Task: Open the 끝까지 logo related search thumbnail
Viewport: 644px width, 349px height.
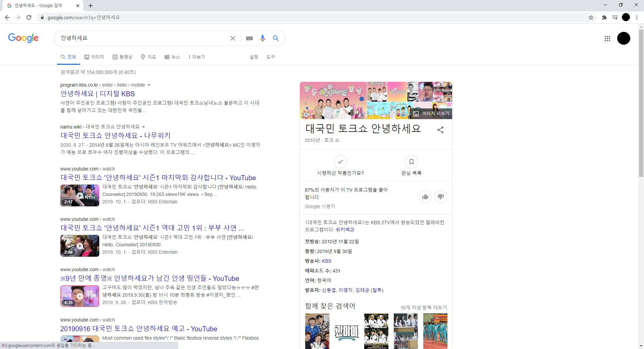Action: point(347,331)
